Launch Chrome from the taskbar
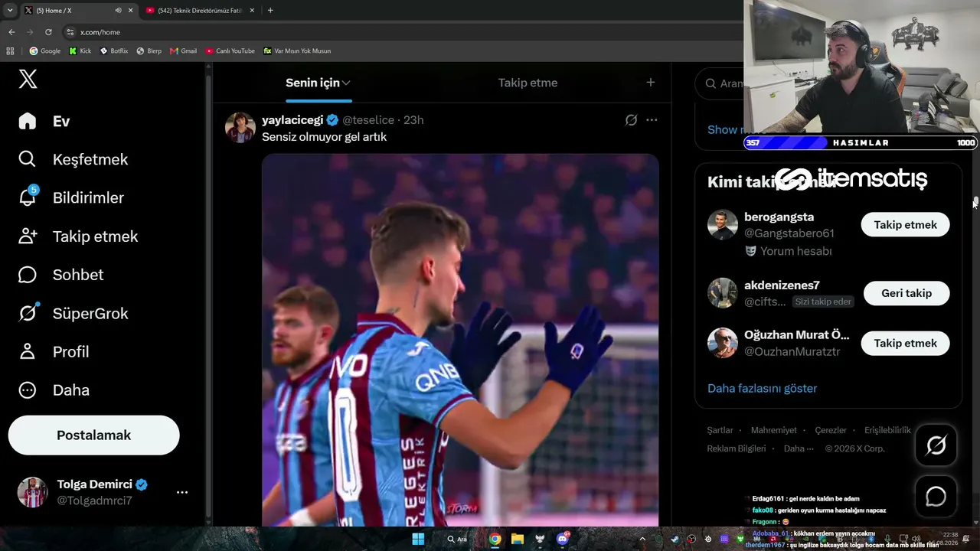 pos(495,539)
